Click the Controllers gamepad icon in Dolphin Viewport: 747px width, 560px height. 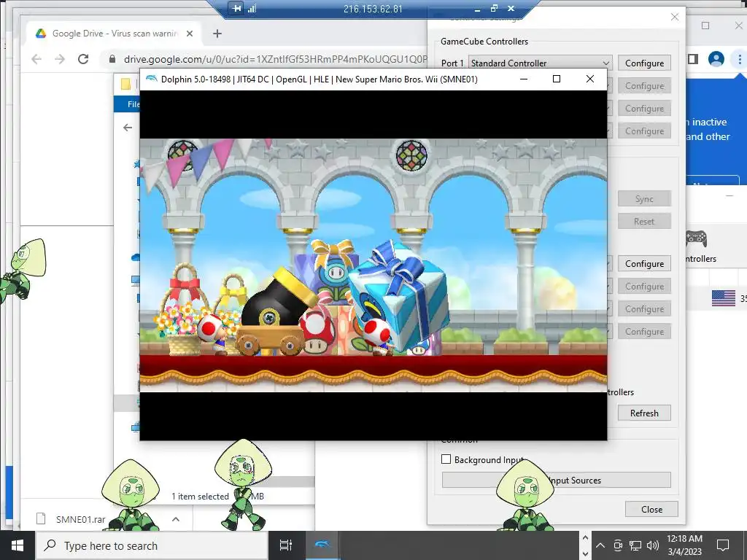pos(696,238)
